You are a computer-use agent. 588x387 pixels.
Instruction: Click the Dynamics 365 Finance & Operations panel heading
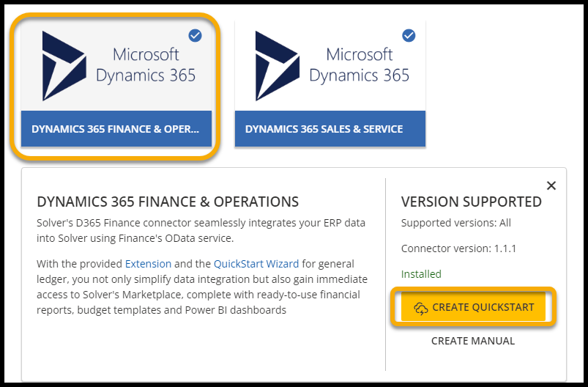pos(168,202)
